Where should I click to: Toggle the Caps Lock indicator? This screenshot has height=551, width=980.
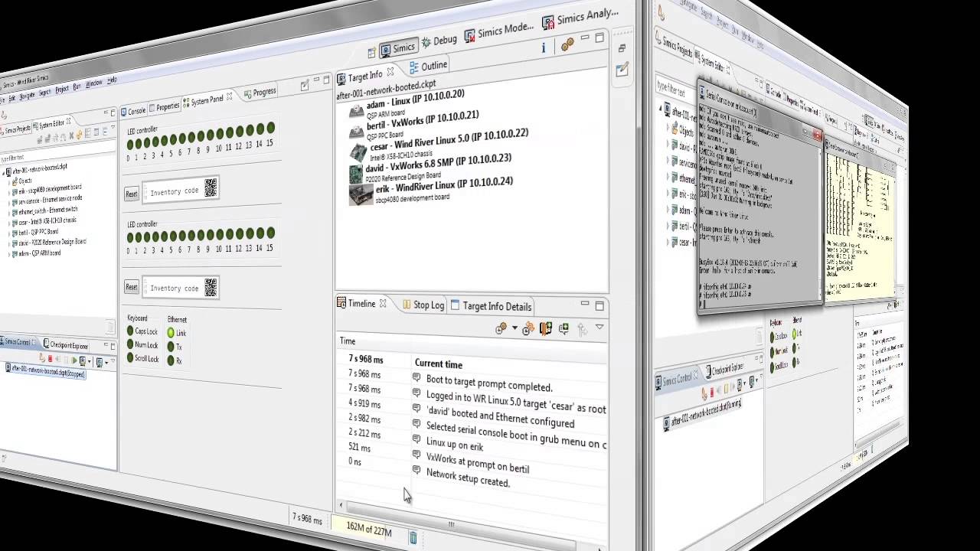pos(131,331)
